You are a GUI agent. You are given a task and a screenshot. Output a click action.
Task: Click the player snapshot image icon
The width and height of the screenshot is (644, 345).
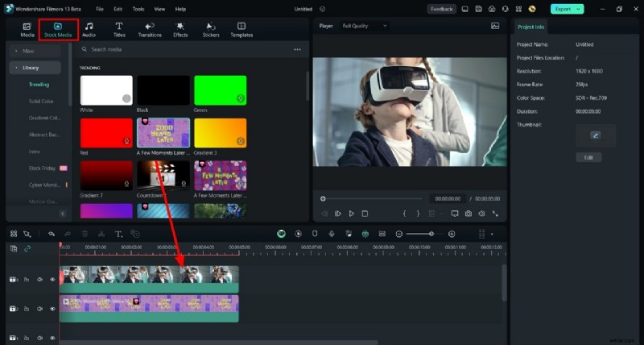[x=495, y=26]
